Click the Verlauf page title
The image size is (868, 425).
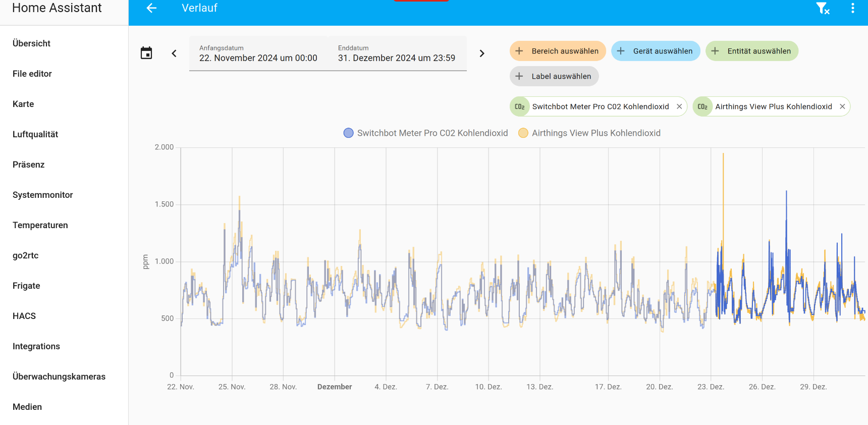click(199, 8)
